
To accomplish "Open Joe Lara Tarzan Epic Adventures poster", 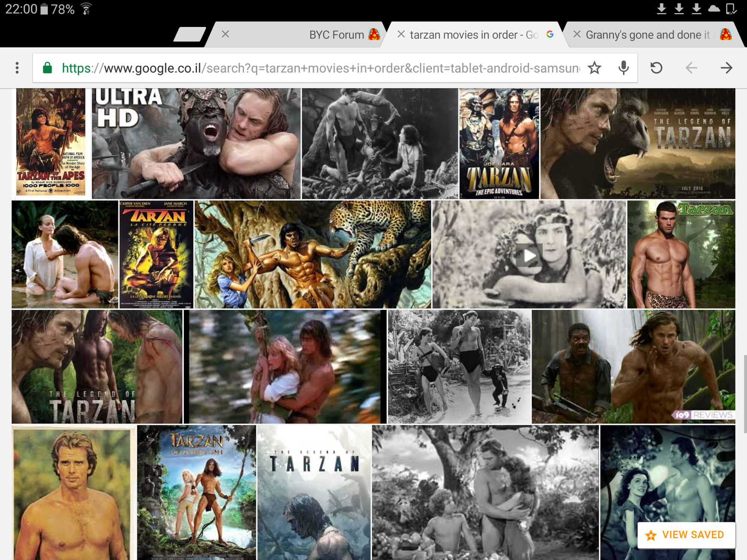I will tap(499, 143).
